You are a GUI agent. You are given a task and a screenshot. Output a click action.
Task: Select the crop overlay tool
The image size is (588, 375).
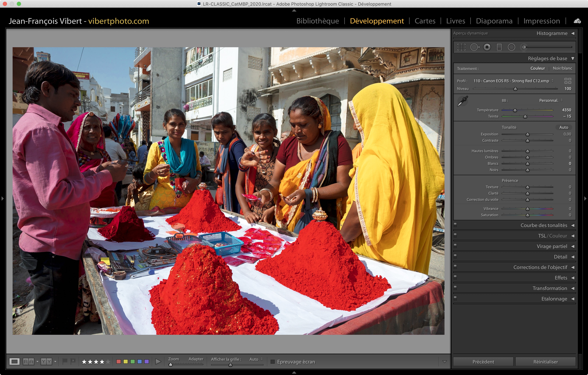pos(461,47)
